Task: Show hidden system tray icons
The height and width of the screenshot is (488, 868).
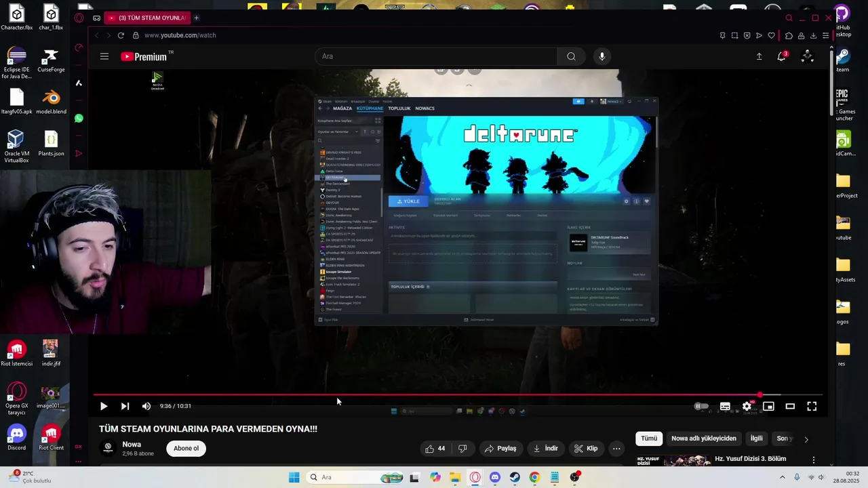Action: click(x=782, y=477)
